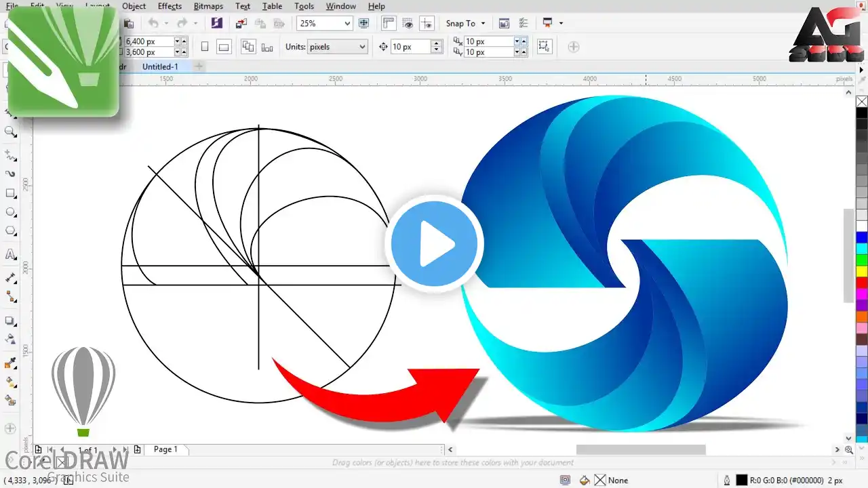Click the Redo arrow icon

point(183,24)
